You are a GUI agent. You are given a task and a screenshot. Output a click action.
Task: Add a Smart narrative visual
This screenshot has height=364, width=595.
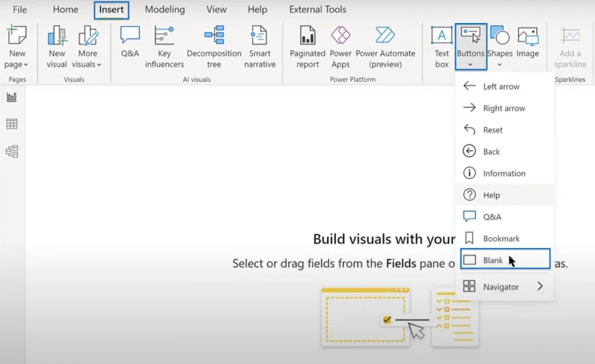tap(260, 47)
